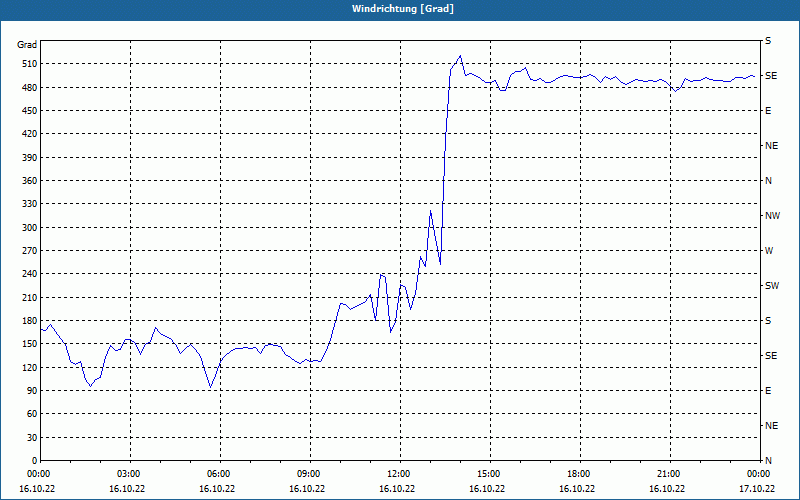
Task: Click the E compass label level with 450
Action: (768, 111)
